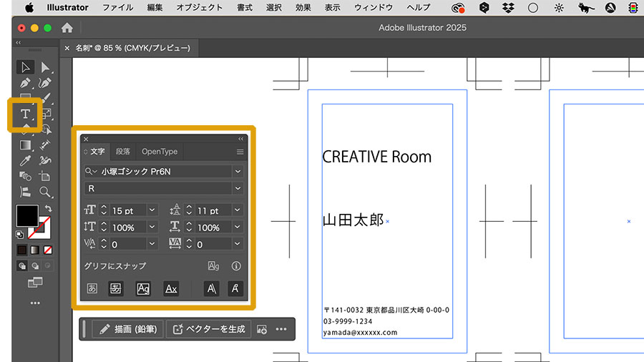Click the font size 15 pt field
644x362 pixels.
[x=127, y=210]
